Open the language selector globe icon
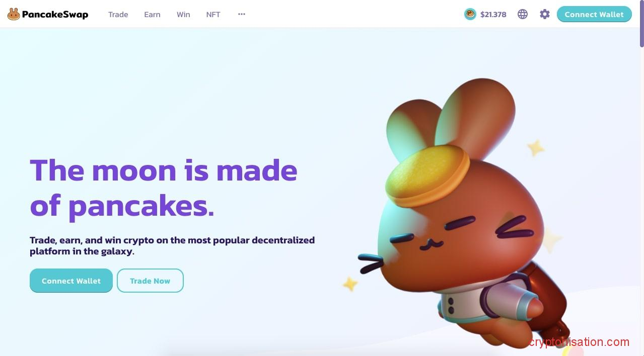644x356 pixels. click(x=523, y=14)
